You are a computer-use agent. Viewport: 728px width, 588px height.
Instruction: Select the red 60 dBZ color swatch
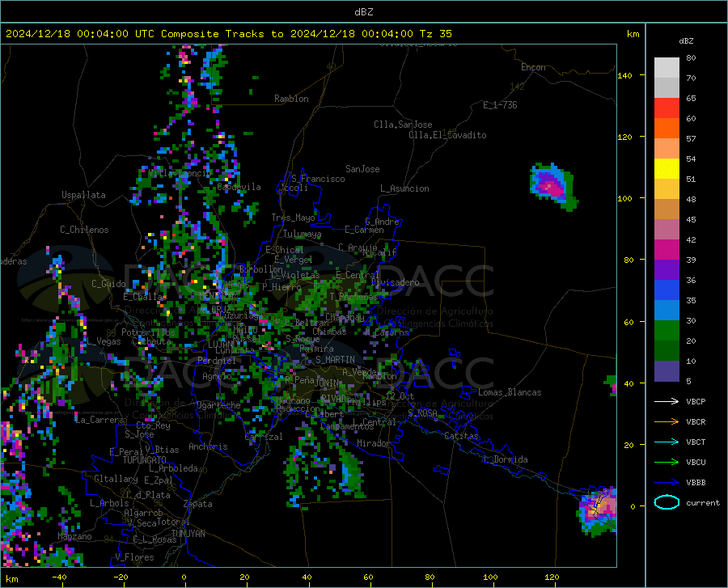tap(667, 108)
